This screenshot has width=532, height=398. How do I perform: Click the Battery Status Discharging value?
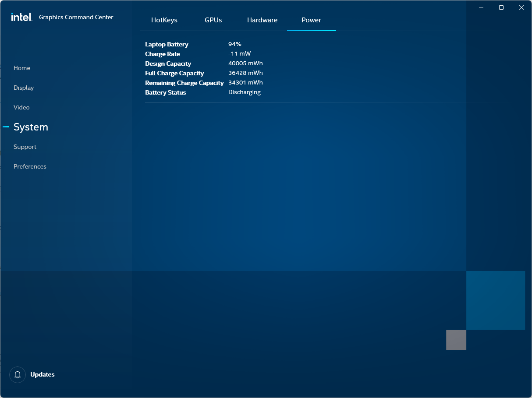[244, 92]
